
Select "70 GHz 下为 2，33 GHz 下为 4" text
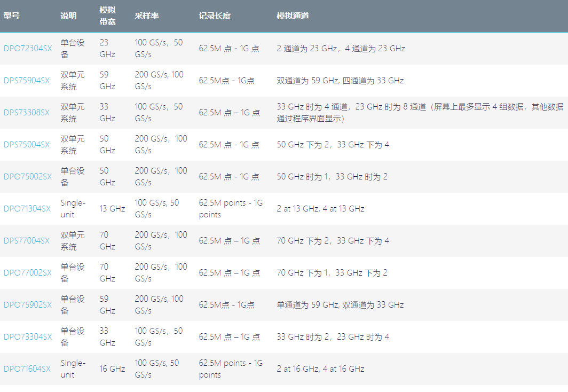pyautogui.click(x=333, y=241)
